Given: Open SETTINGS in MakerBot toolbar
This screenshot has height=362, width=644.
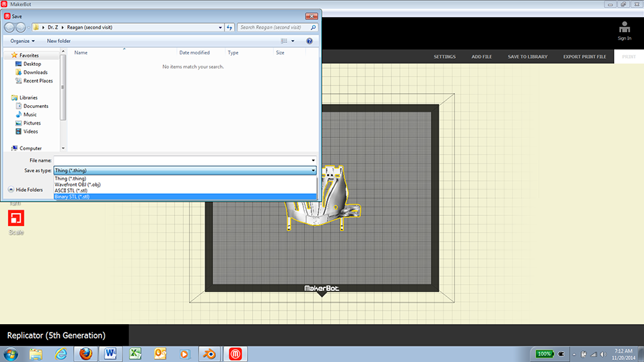Looking at the screenshot, I should [x=444, y=57].
